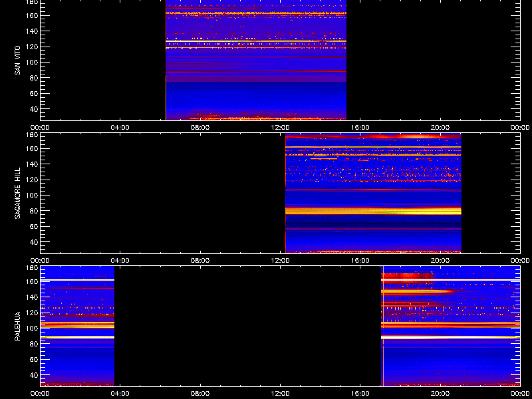Click the 04:00 label under Sagamore Hill panel
This screenshot has width=532, height=399.
tap(120, 261)
